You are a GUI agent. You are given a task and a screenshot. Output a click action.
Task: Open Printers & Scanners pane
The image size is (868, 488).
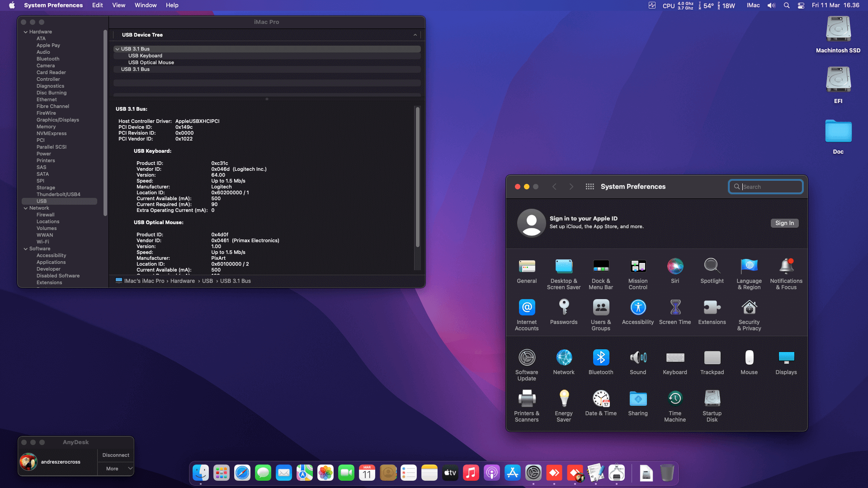(x=527, y=407)
